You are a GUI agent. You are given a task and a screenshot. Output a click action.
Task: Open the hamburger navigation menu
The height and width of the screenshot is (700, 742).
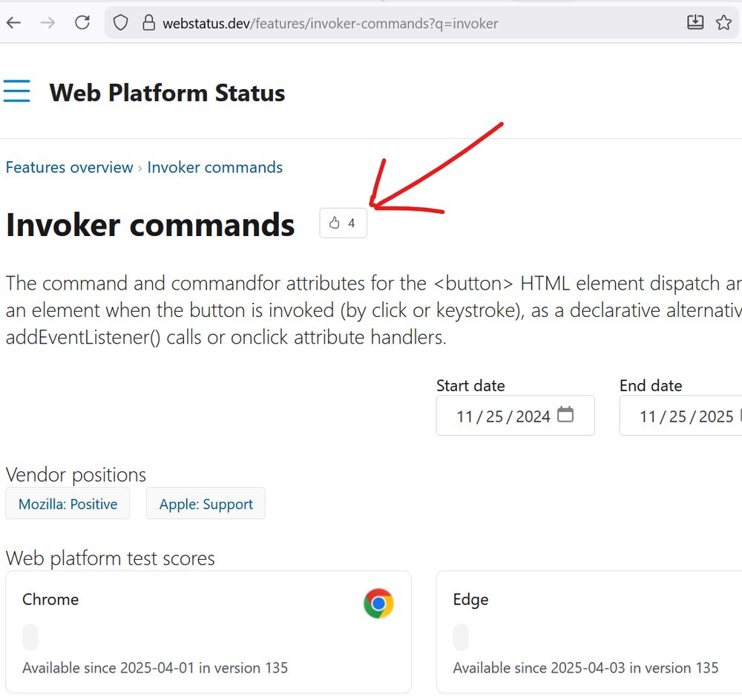(x=16, y=91)
